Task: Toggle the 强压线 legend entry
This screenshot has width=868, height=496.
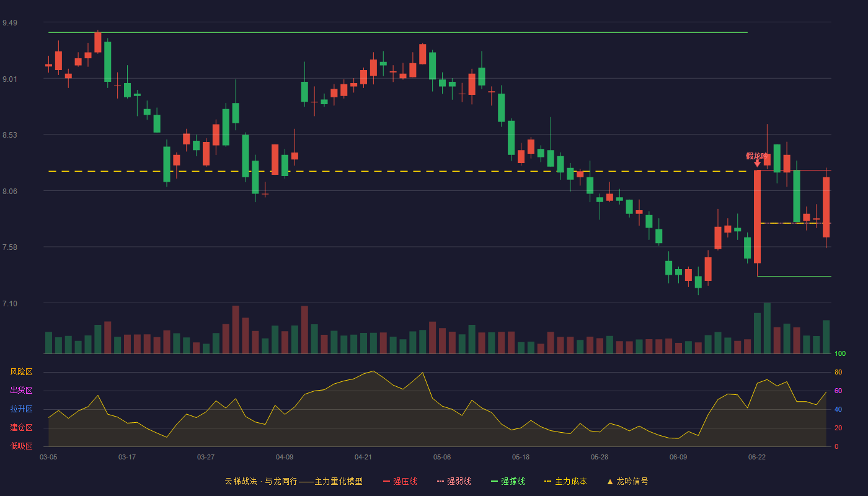Action: point(400,481)
